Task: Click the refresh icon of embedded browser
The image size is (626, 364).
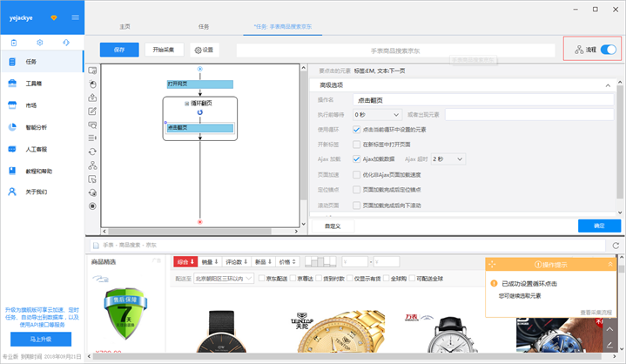Action: pos(616,246)
